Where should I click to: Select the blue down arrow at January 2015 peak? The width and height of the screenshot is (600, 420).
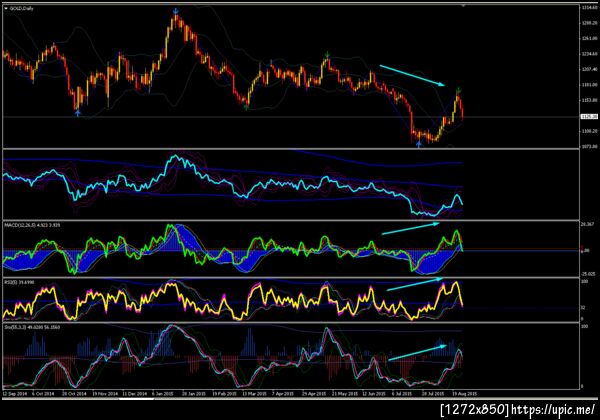175,11
